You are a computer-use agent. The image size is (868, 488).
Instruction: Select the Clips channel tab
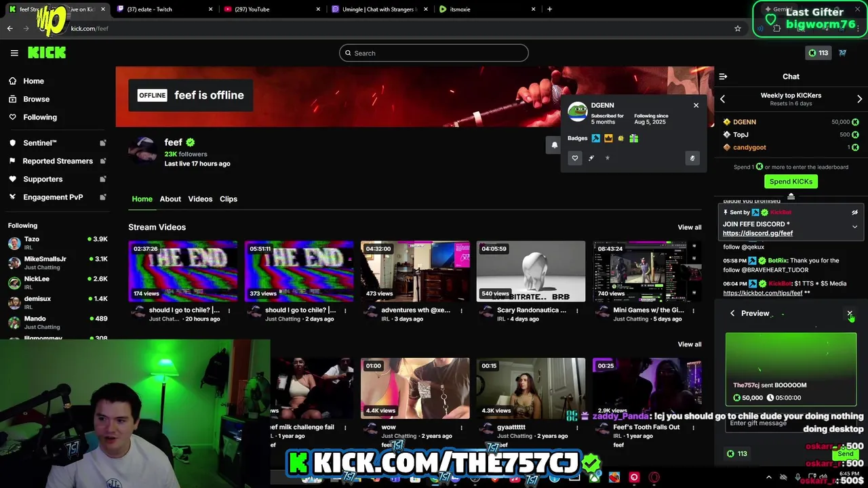[x=229, y=199]
